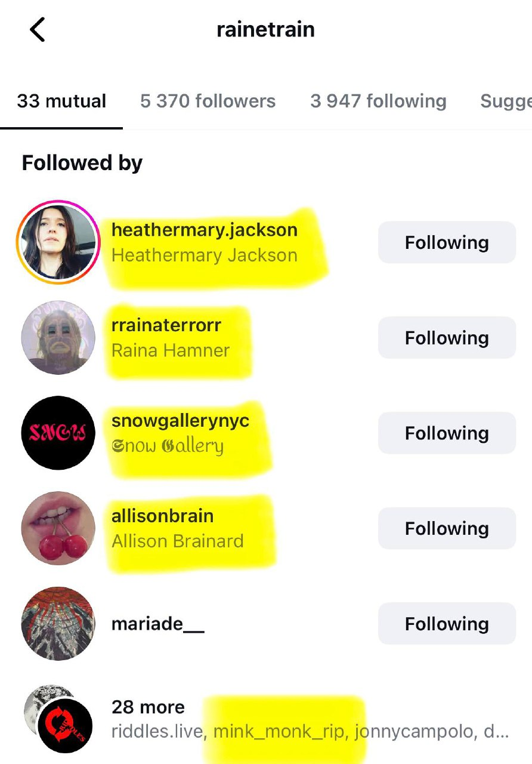Tap the rainetrain title at top

tap(265, 30)
